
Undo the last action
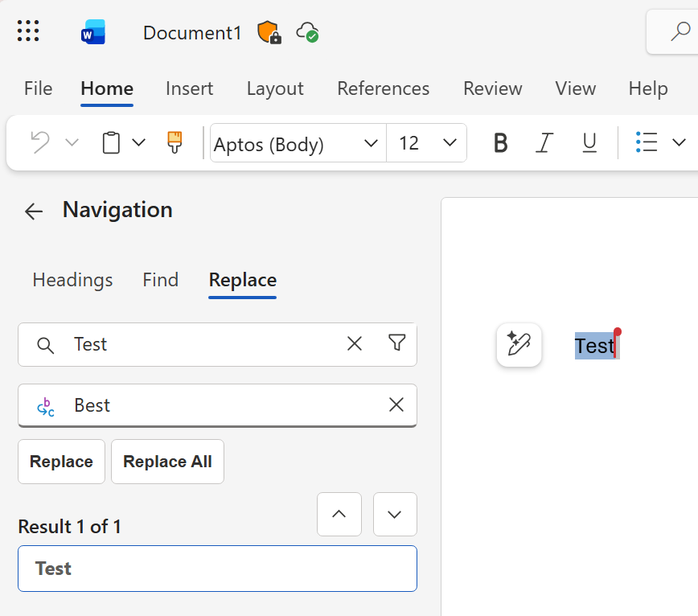(40, 142)
